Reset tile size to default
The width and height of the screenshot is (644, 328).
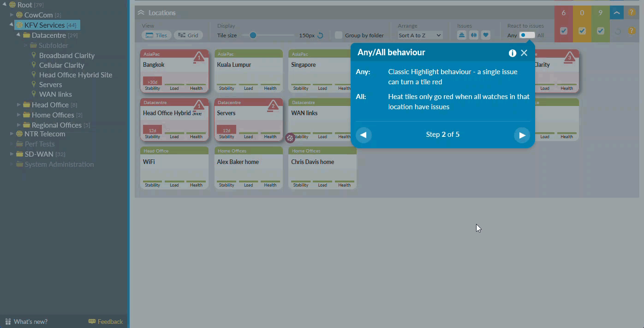[320, 35]
